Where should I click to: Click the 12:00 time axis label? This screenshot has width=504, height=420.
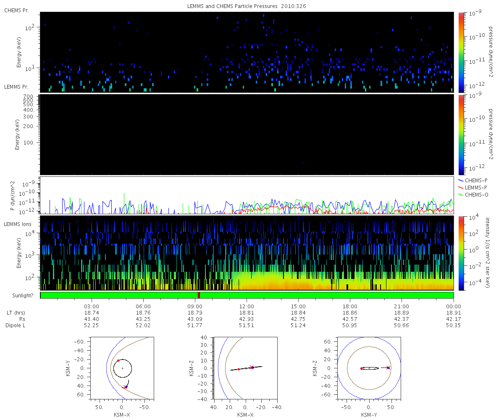247,307
